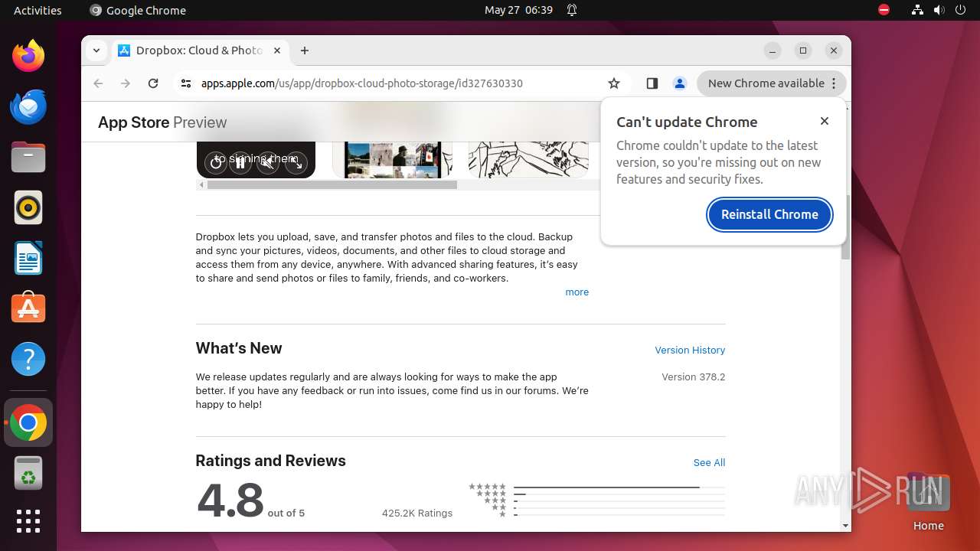Expand description with the more link
Image resolution: width=980 pixels, height=551 pixels.
pos(577,292)
